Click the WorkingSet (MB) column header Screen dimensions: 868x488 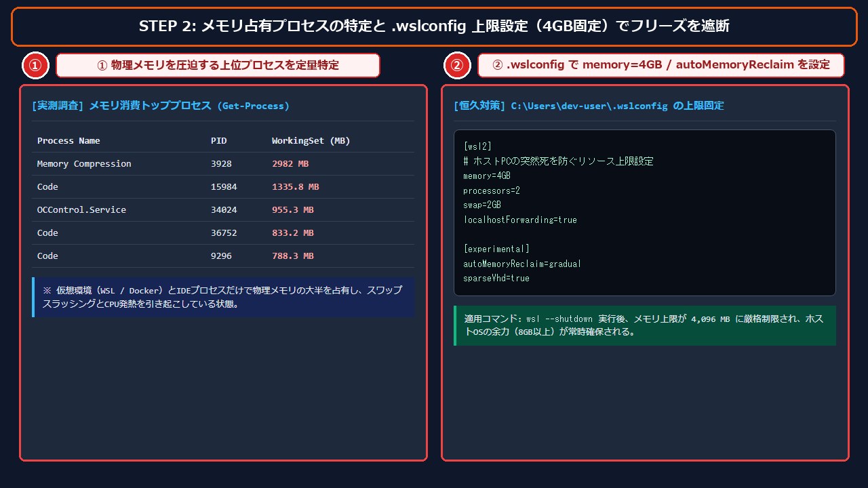point(311,141)
